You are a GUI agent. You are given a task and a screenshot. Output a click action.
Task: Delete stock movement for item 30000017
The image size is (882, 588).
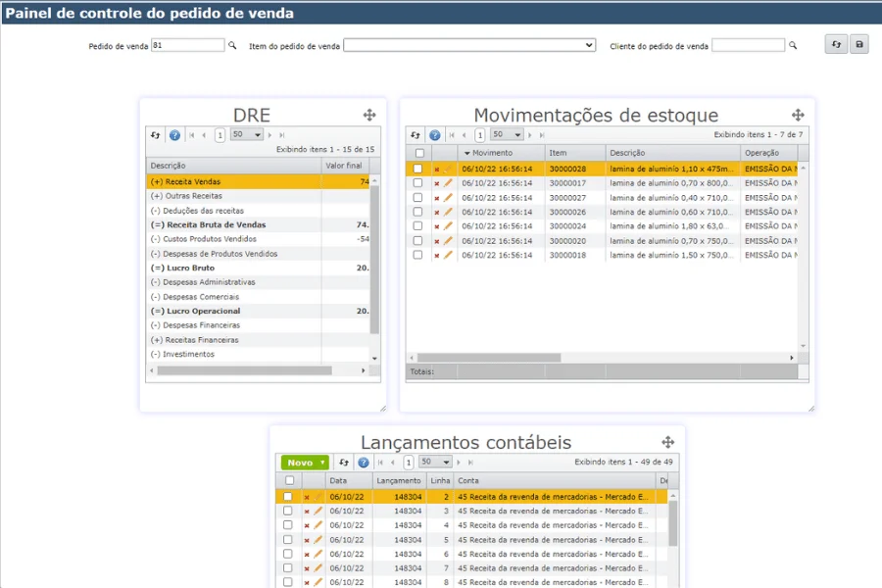pos(436,183)
